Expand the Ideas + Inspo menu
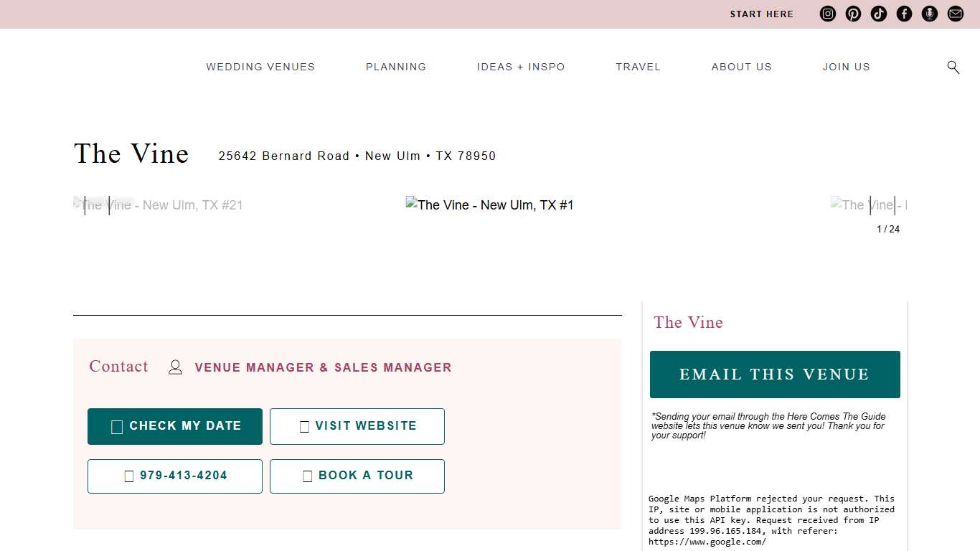The image size is (980, 551). coord(521,67)
